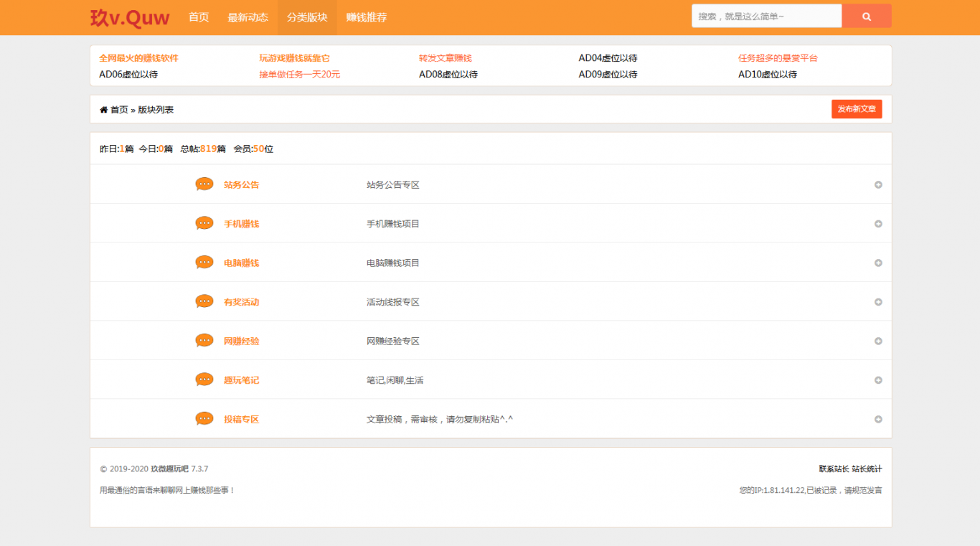Open the 站务公告 forum section
Image resolution: width=980 pixels, height=546 pixels.
click(x=241, y=184)
